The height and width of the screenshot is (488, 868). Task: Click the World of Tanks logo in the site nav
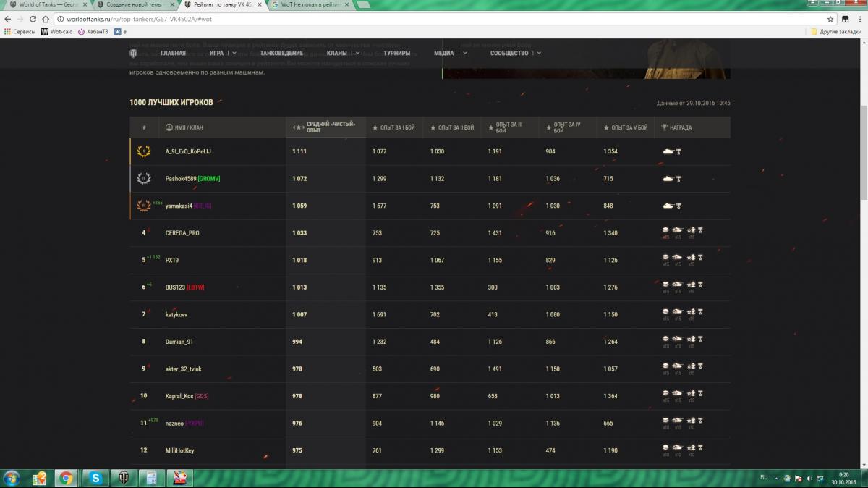tap(133, 54)
